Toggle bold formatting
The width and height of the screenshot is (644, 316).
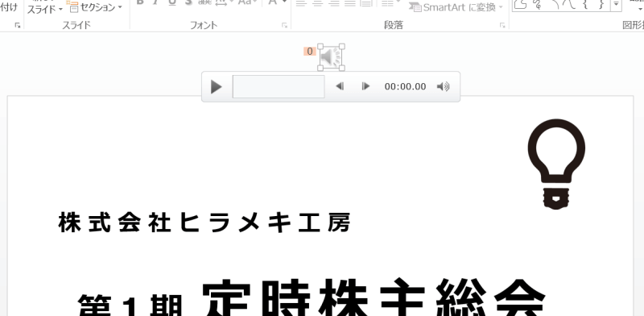(x=140, y=2)
